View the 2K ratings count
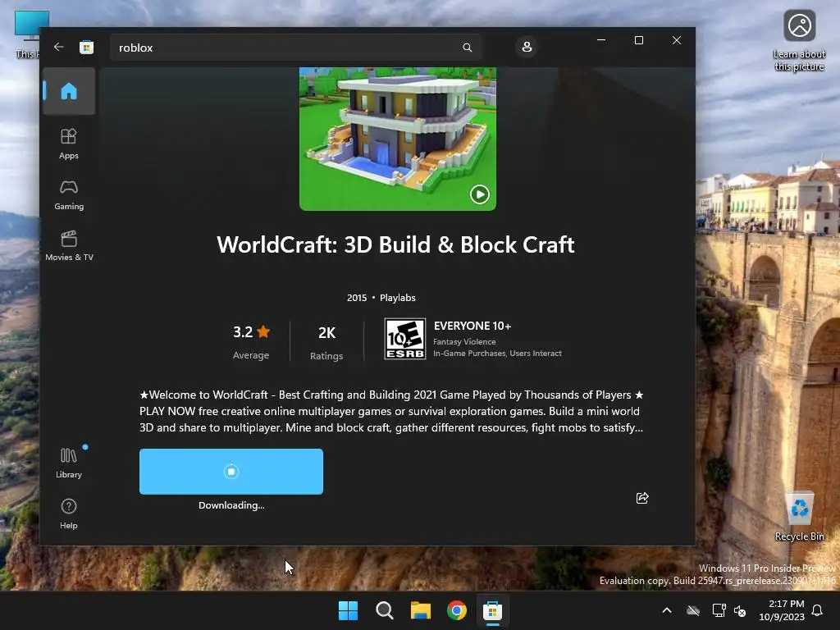 (326, 341)
